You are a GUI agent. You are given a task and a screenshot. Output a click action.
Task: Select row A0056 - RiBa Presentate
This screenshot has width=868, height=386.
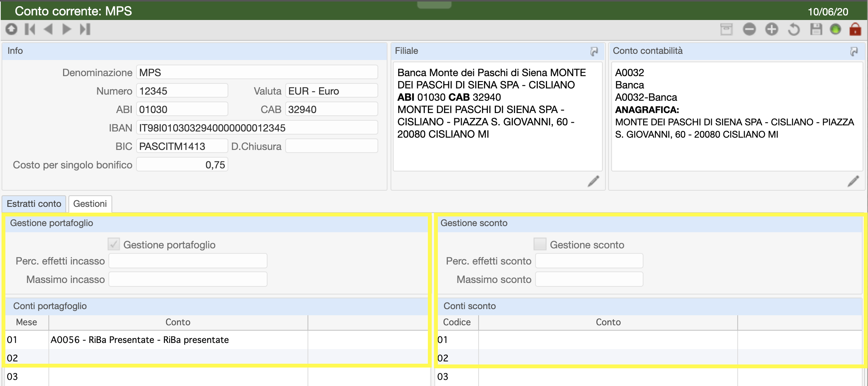point(217,340)
